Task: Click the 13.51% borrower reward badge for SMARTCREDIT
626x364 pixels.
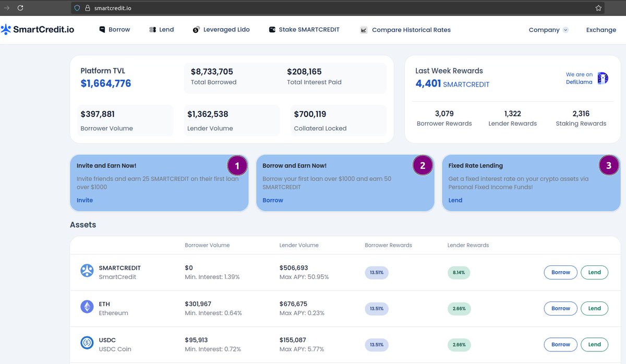Action: pyautogui.click(x=377, y=272)
